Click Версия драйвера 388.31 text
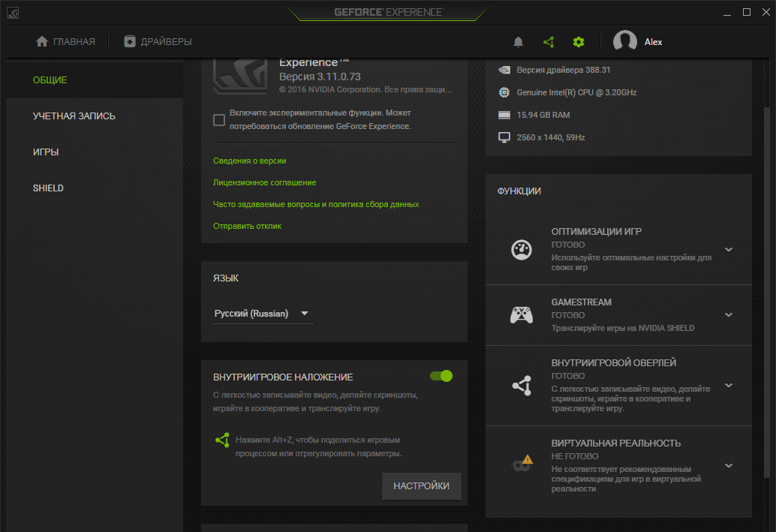The height and width of the screenshot is (532, 776). tap(563, 70)
